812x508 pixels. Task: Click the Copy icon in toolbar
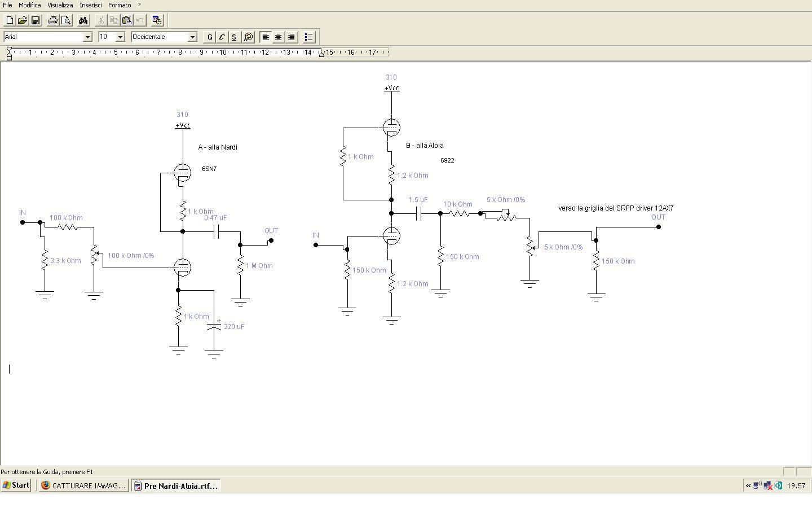click(x=114, y=20)
